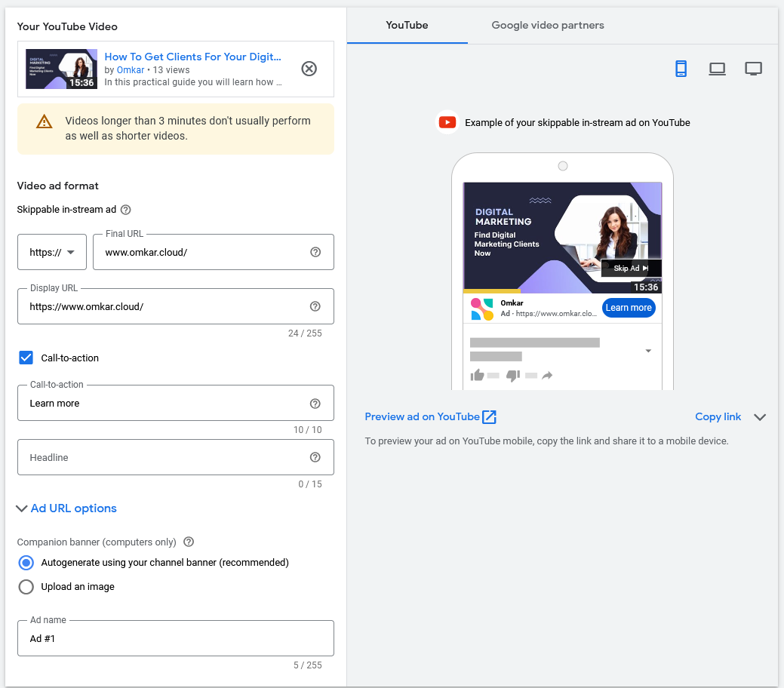
Task: Open the Omkar channel link
Action: click(131, 70)
